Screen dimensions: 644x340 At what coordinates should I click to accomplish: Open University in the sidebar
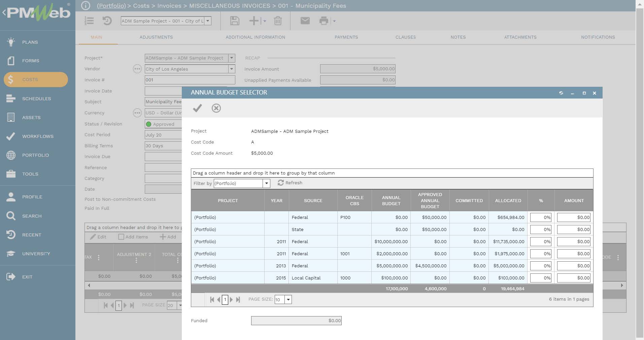click(36, 254)
